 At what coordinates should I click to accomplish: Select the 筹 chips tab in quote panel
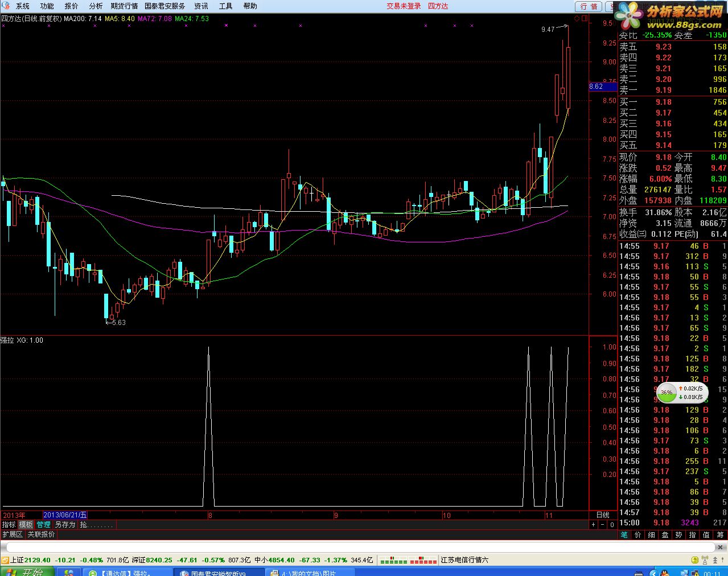(720, 535)
